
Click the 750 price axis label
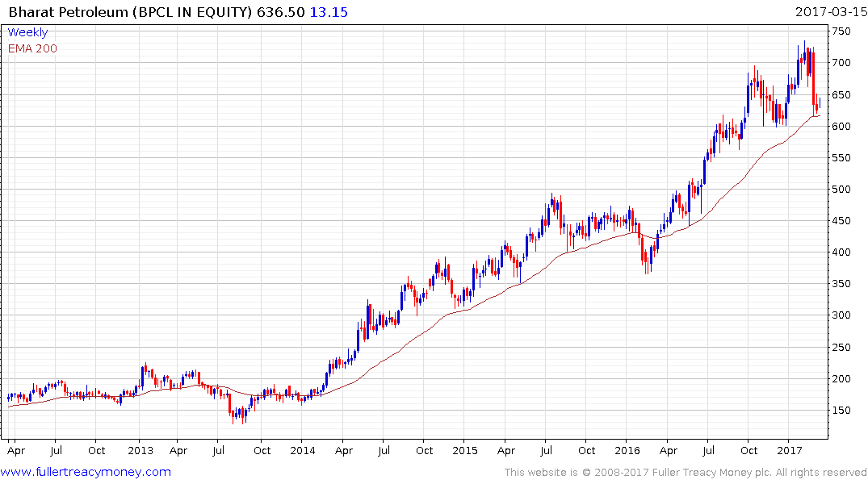point(841,31)
